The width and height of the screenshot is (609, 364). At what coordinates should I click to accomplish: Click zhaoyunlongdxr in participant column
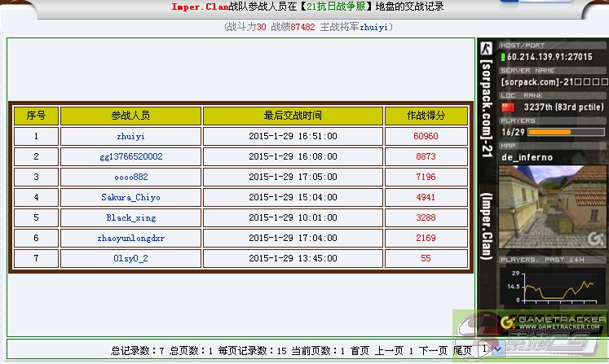[x=130, y=239]
